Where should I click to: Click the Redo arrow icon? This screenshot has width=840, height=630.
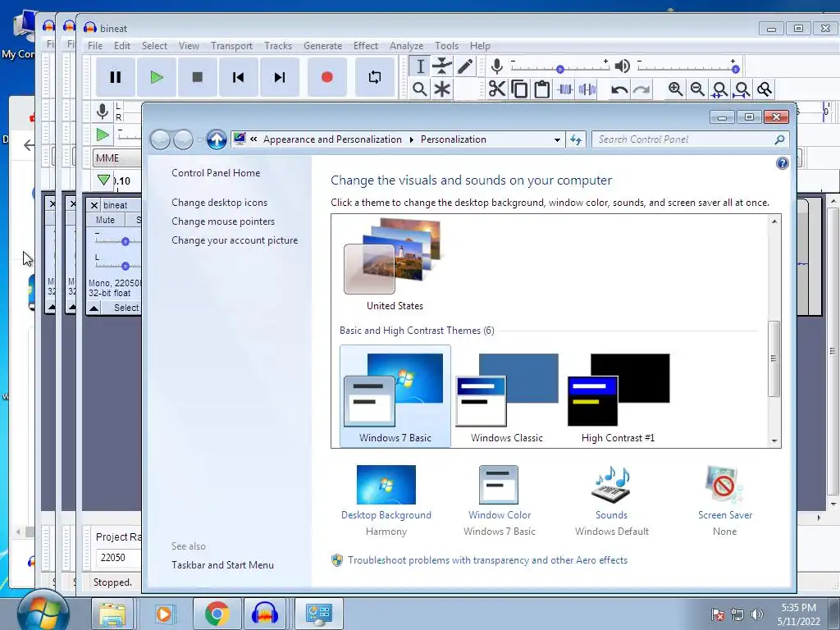coord(641,89)
